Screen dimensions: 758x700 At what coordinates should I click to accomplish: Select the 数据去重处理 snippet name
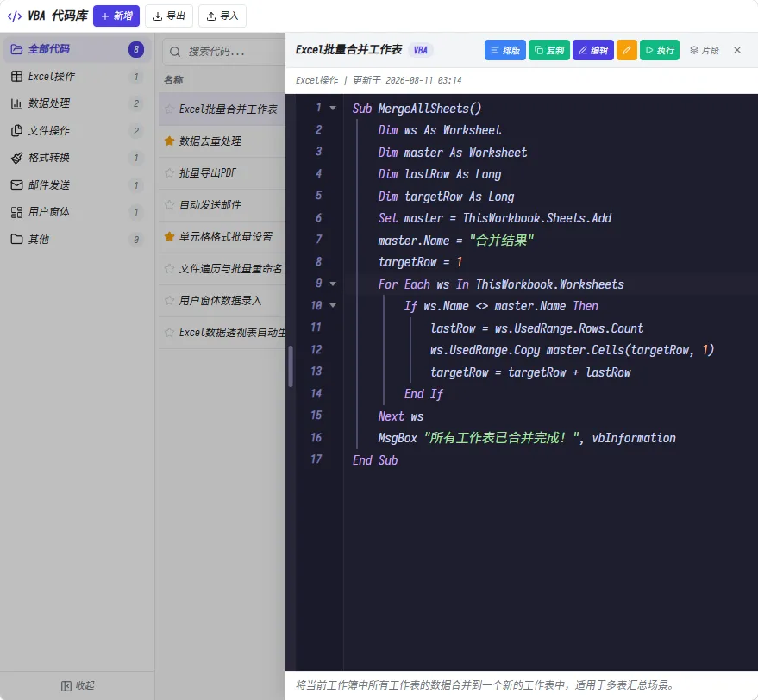point(210,141)
